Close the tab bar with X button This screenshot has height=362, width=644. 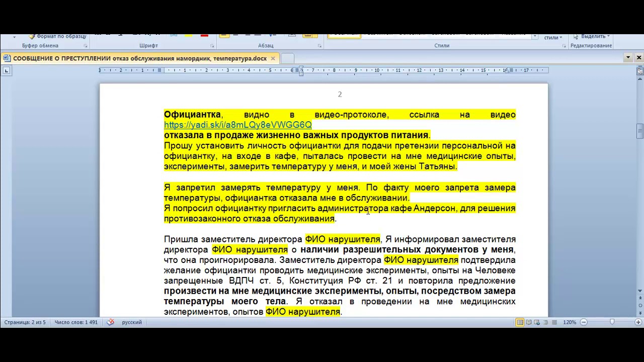[639, 58]
